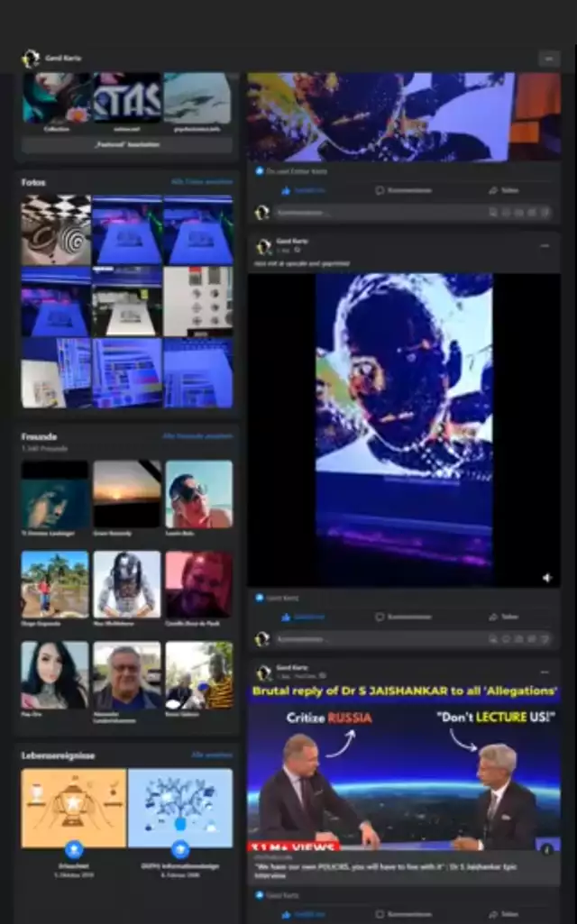Screen dimensions: 577x924
Task: Open the white panel with dials photo thumbnail
Action: pyautogui.click(x=198, y=301)
